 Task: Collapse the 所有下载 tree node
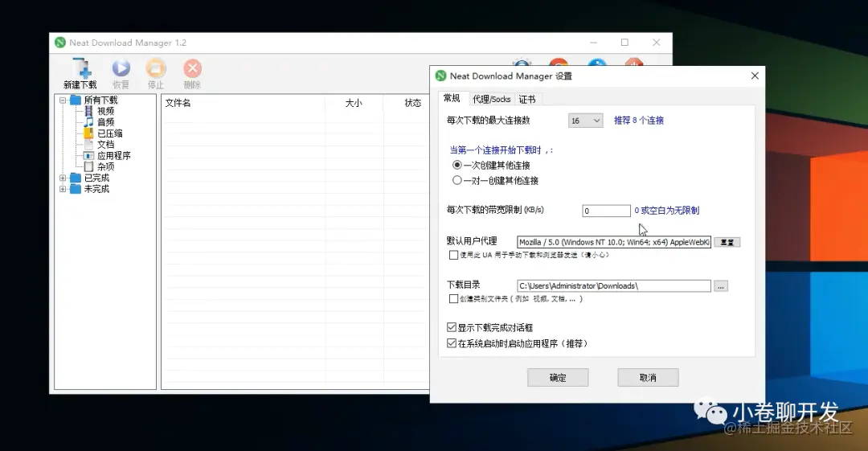pyautogui.click(x=63, y=100)
